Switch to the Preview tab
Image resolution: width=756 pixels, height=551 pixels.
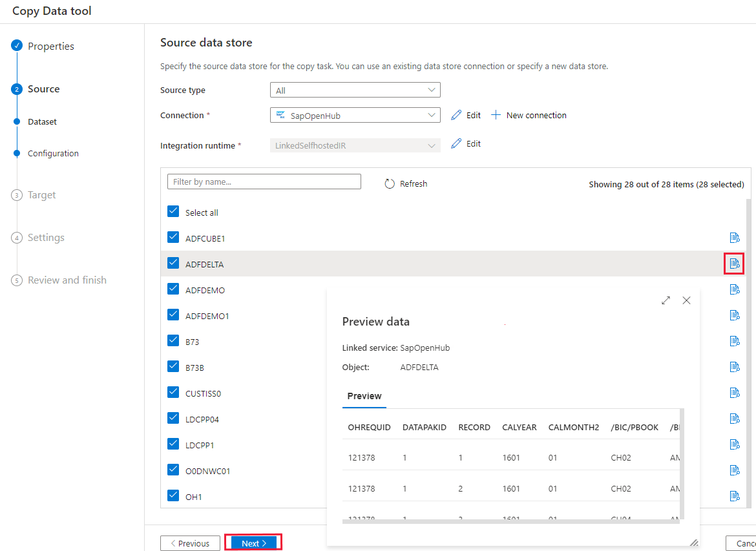(x=364, y=396)
